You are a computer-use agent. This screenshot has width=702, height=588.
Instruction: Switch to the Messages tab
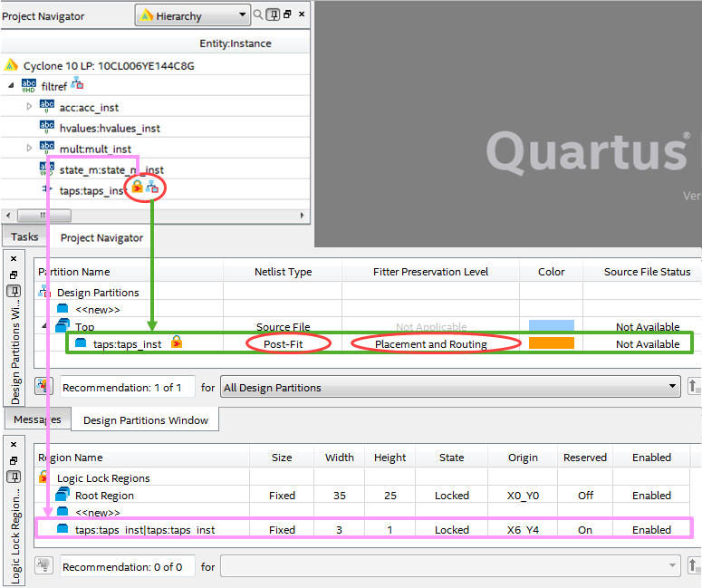[37, 419]
